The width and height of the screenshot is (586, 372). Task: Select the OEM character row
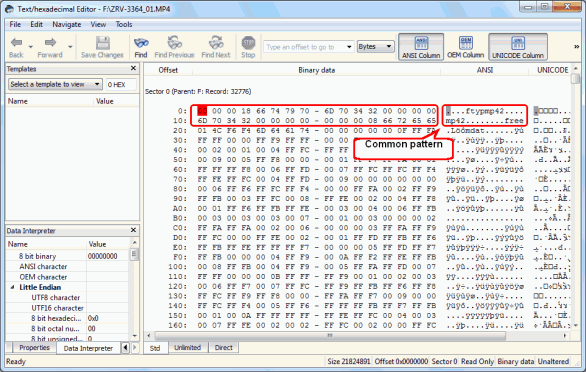pos(68,277)
